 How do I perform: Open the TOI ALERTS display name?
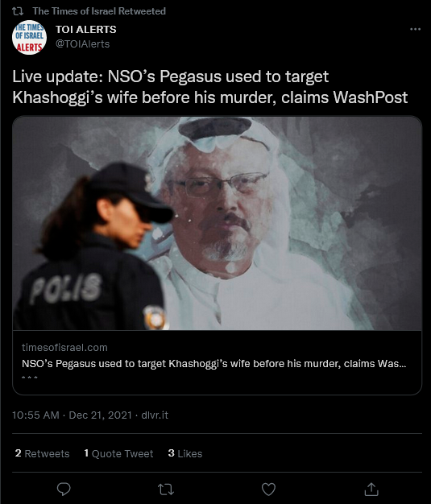click(86, 29)
